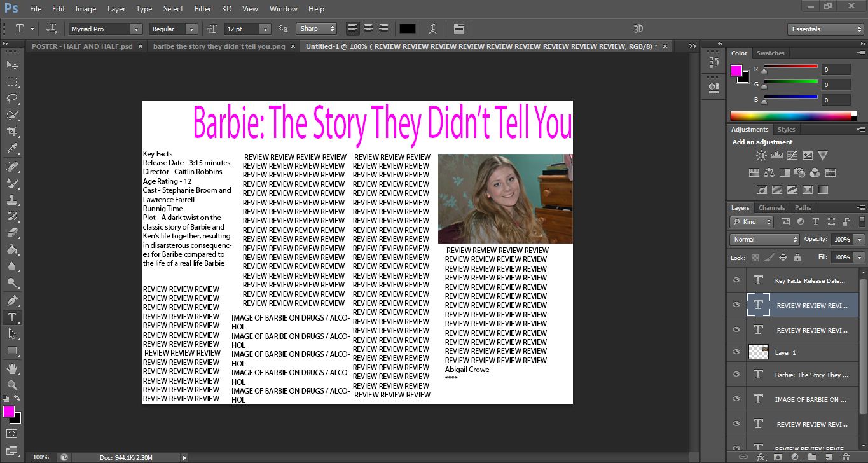Image resolution: width=868 pixels, height=463 pixels.
Task: Switch to the Swatches tab
Action: click(770, 53)
